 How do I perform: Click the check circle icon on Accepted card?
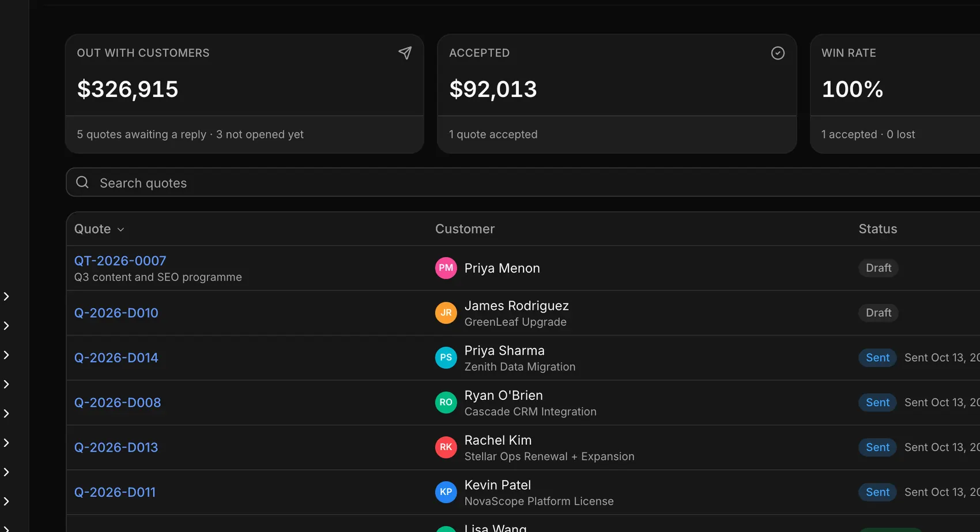[778, 53]
